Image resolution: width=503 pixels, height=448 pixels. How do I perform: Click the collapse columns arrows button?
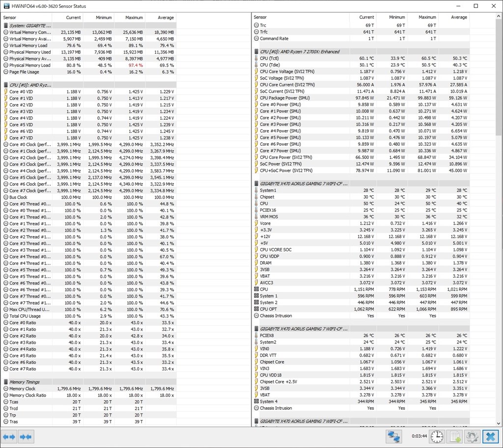pos(26,436)
